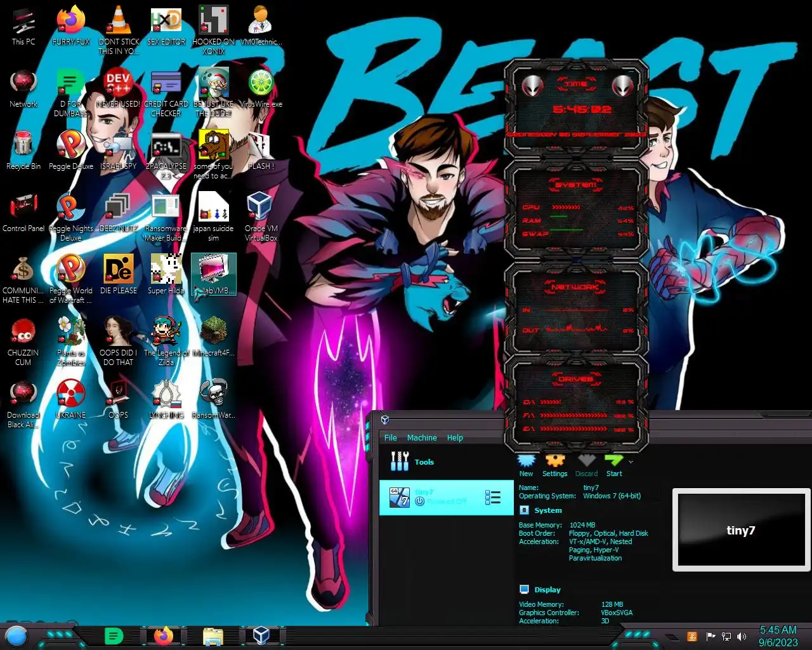Select the Peggle World of Warcraft shortcut
The height and width of the screenshot is (650, 812).
pos(71,280)
